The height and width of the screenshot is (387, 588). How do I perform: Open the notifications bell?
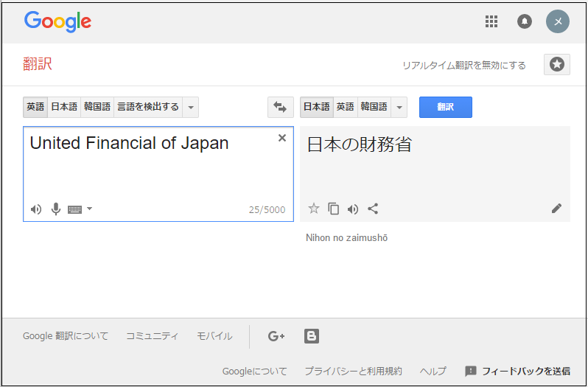(525, 21)
